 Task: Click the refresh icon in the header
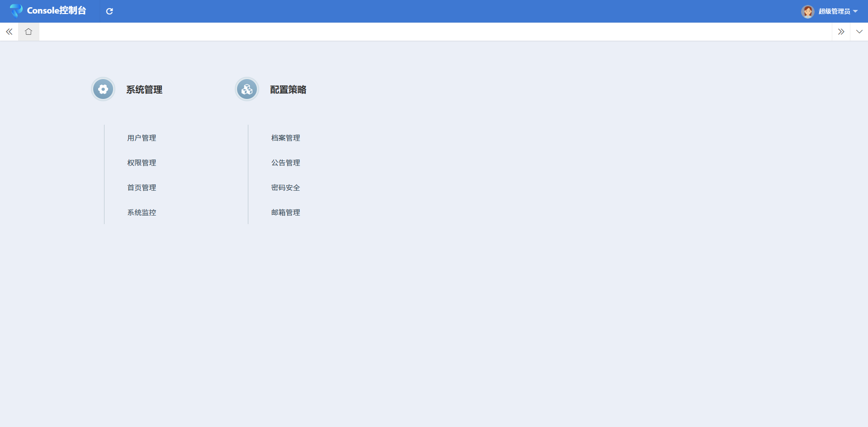[x=109, y=11]
